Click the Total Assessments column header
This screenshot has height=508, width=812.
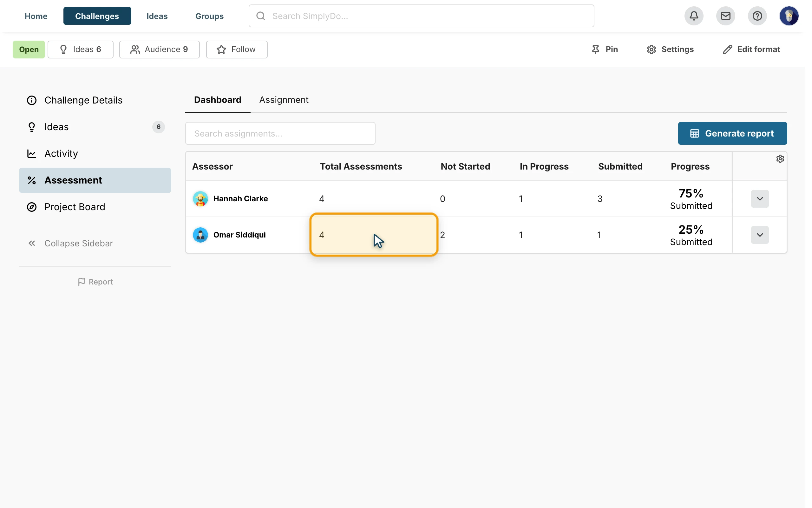click(x=361, y=166)
